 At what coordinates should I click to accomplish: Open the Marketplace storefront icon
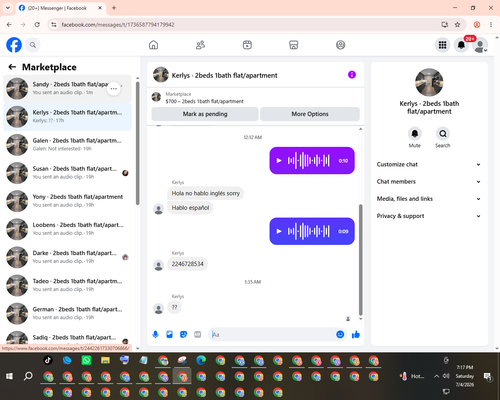(294, 45)
